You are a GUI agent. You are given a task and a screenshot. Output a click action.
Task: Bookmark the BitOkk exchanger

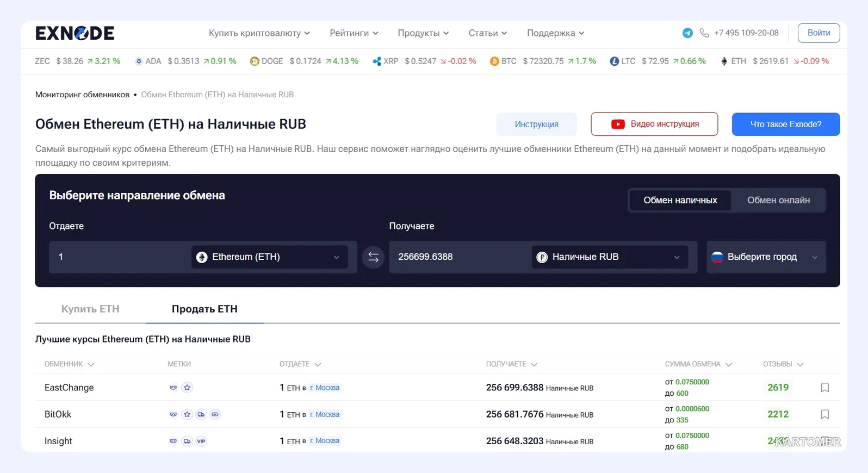coord(824,414)
